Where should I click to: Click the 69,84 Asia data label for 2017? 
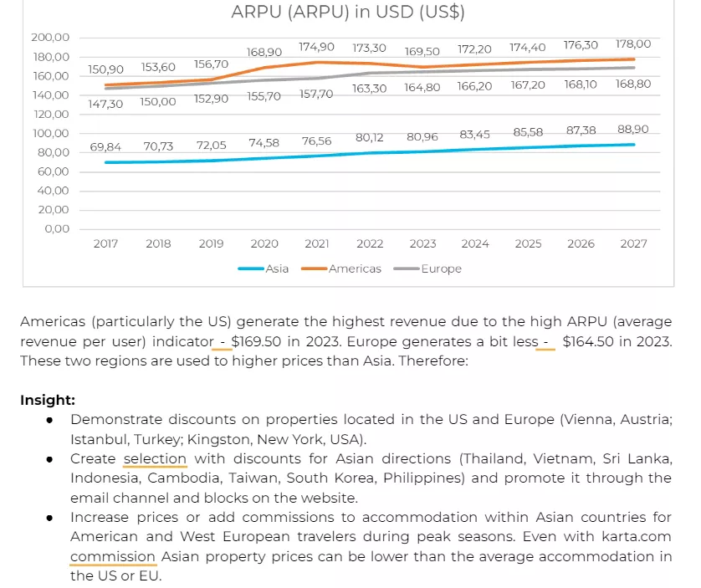click(x=105, y=147)
